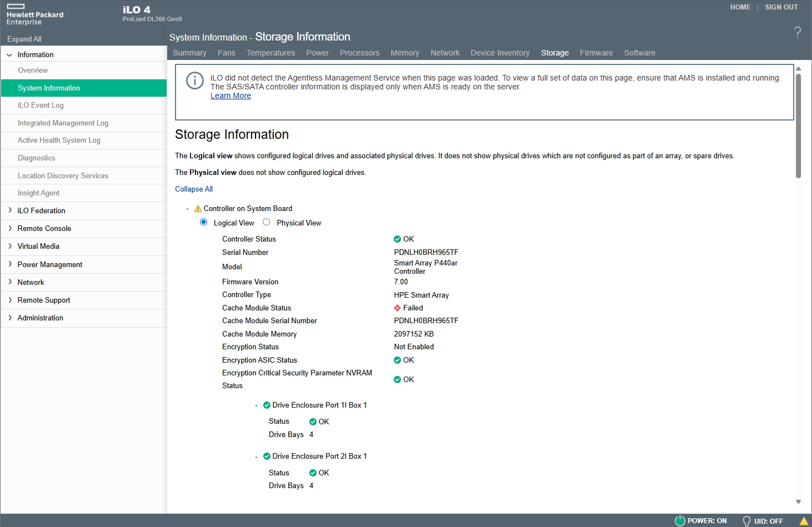Open the Fans tab
Viewport: 812px width, 527px height.
point(227,53)
